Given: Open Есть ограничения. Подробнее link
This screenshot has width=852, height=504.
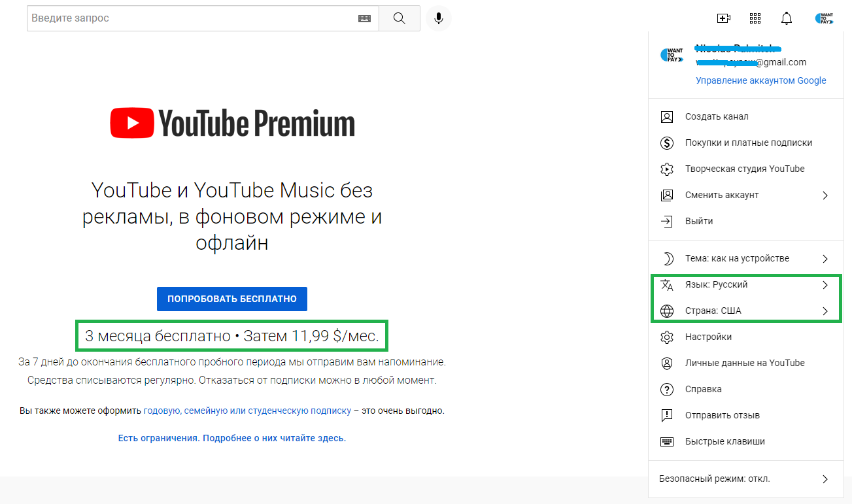Looking at the screenshot, I should pyautogui.click(x=232, y=438).
